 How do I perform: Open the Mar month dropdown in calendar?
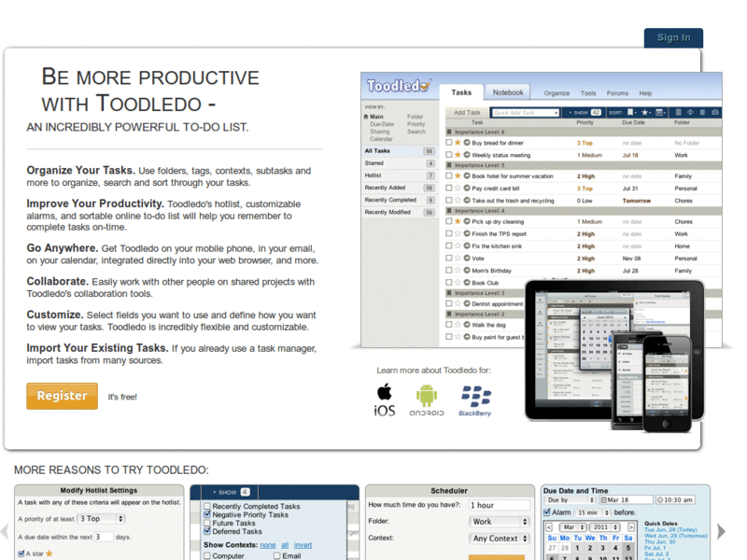pos(573,527)
